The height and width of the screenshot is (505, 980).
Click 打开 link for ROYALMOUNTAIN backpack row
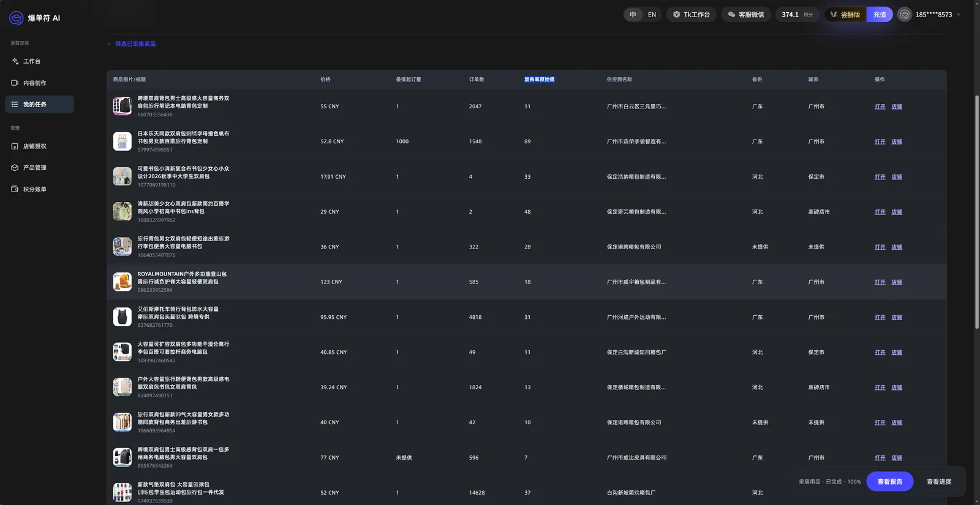coord(880,282)
